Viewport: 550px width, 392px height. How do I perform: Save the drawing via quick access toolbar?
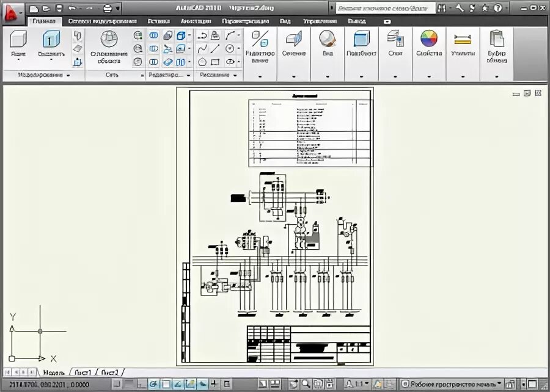(59, 8)
